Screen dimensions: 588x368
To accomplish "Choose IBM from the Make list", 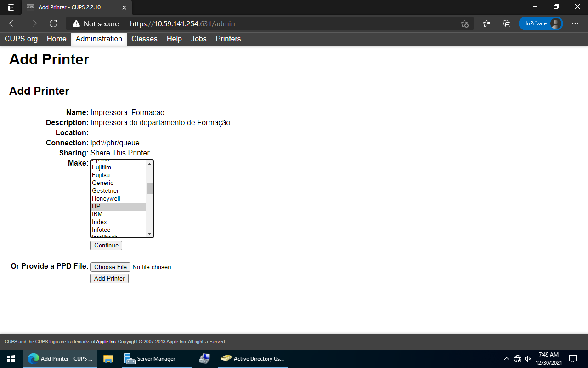I will point(97,214).
